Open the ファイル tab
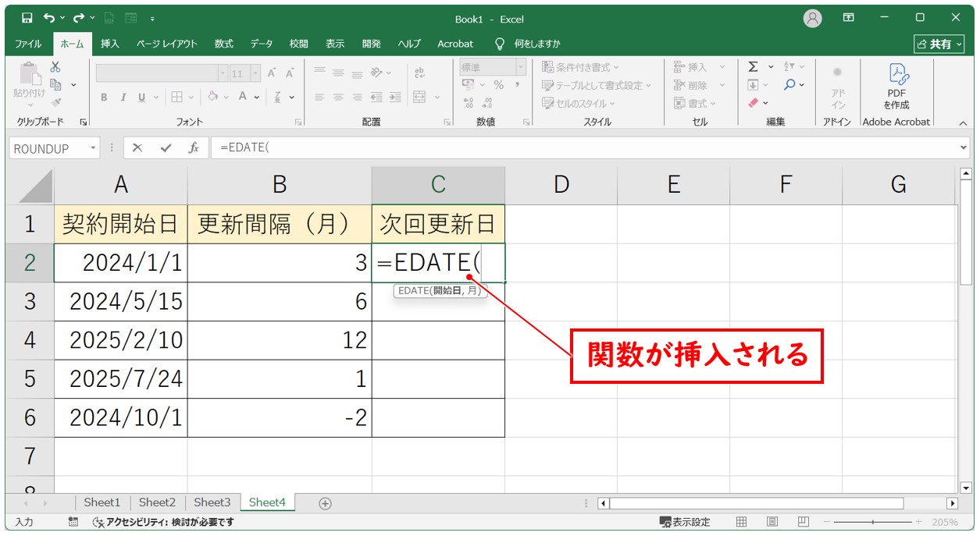Screen dimensions: 980x536 point(29,44)
